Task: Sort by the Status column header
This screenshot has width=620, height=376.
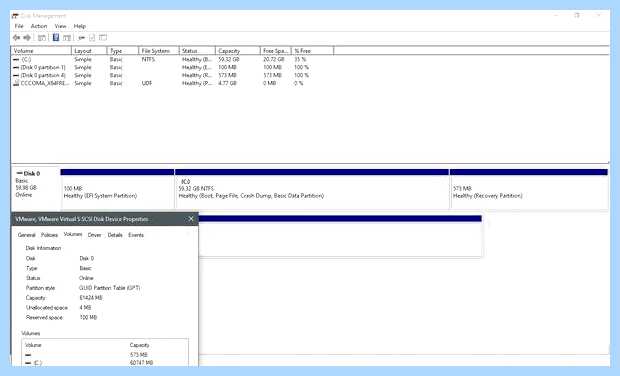Action: pyautogui.click(x=197, y=51)
